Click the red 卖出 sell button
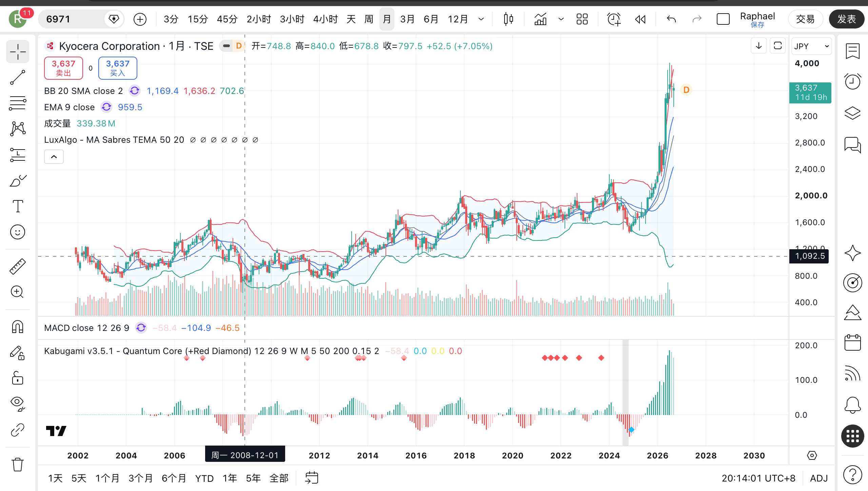868x491 pixels. pos(63,68)
